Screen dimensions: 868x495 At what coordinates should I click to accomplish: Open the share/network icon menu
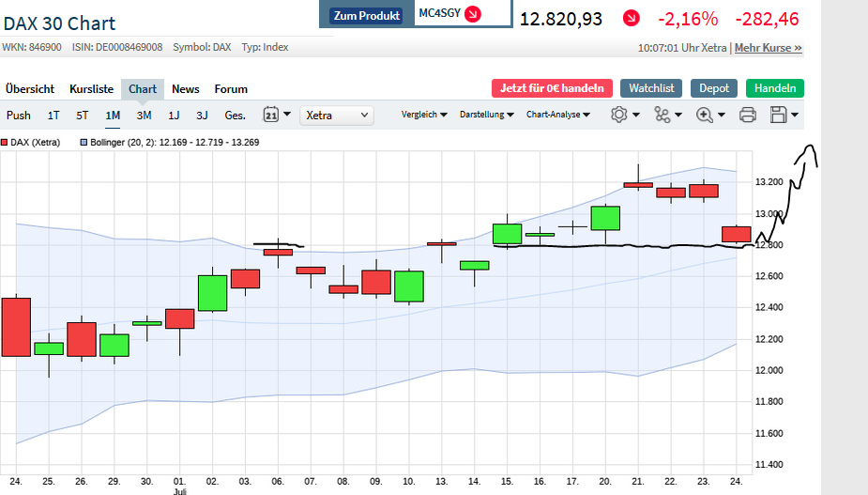click(x=662, y=115)
